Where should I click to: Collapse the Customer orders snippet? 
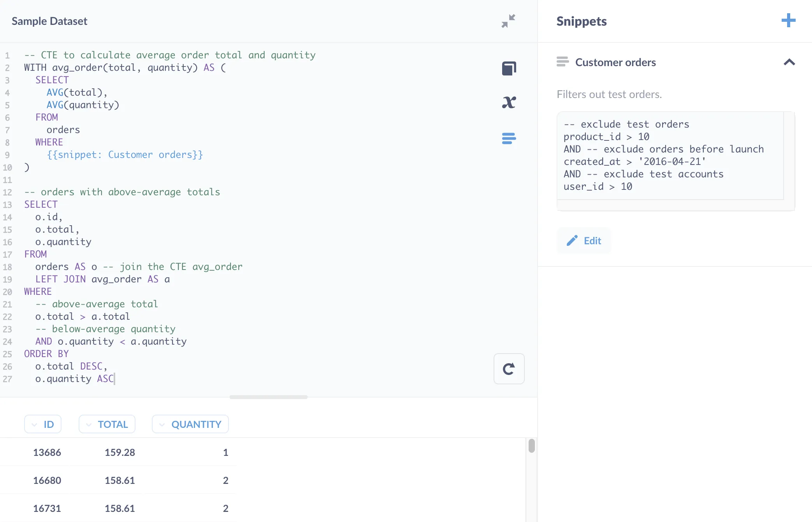coord(789,62)
